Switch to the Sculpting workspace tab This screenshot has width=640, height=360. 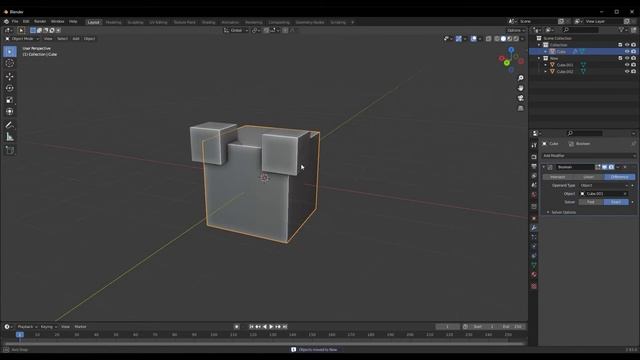click(136, 22)
